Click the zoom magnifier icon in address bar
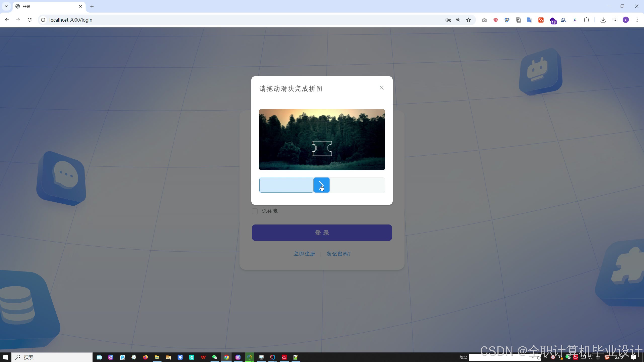 click(x=458, y=20)
